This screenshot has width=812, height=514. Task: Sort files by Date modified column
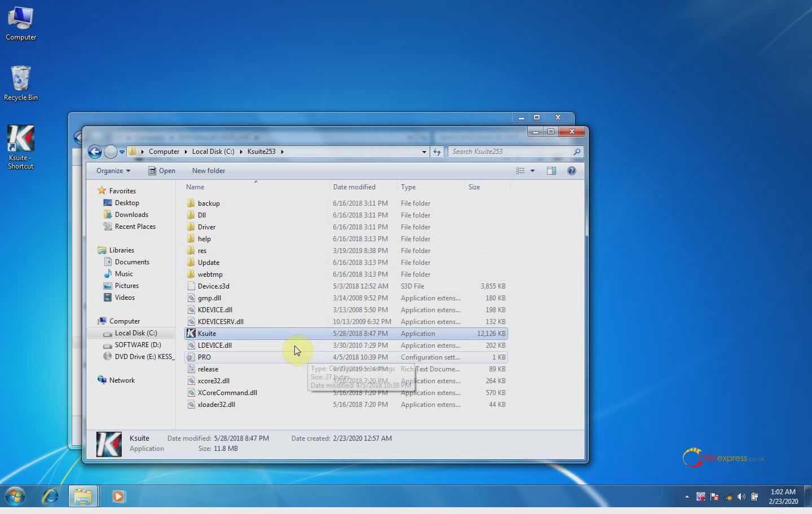354,187
